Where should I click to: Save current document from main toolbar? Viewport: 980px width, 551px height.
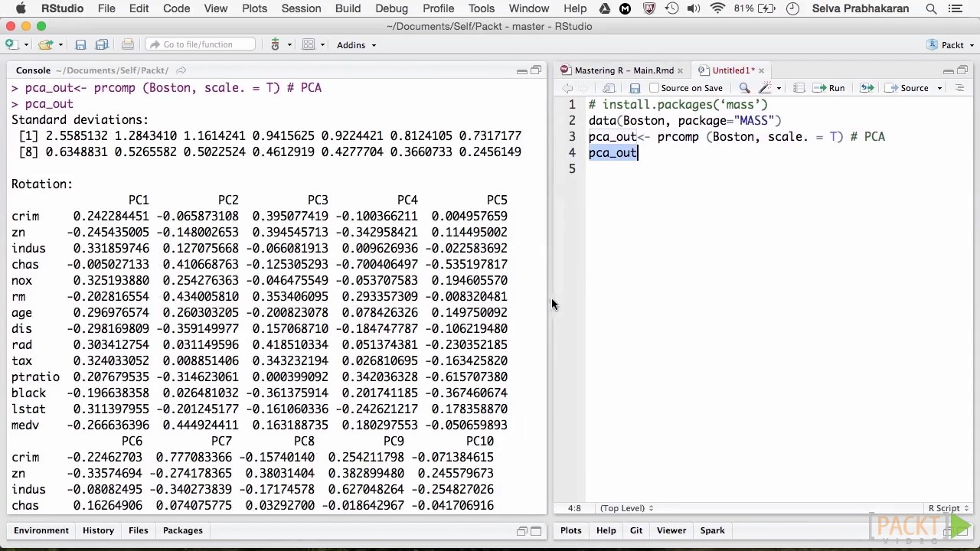80,44
